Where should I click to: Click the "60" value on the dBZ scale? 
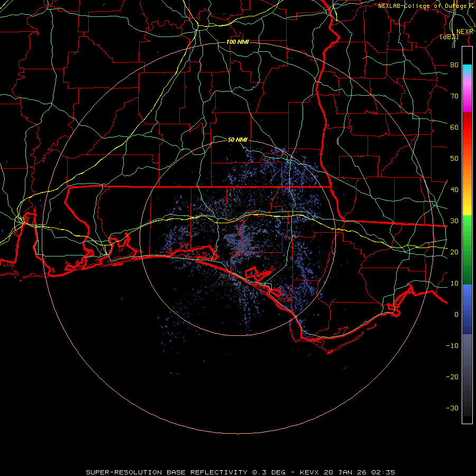454,127
